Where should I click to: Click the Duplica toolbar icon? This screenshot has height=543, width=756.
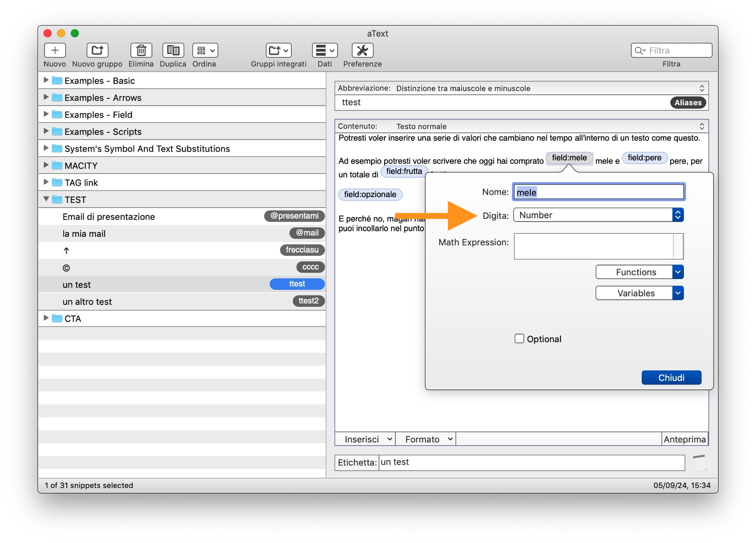pyautogui.click(x=173, y=50)
